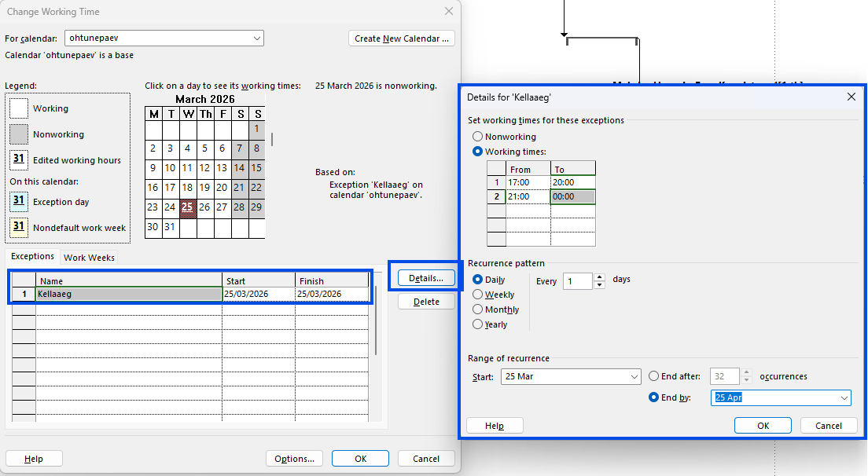The image size is (868, 476).
Task: Enable the End after occurrences option
Action: pos(654,376)
